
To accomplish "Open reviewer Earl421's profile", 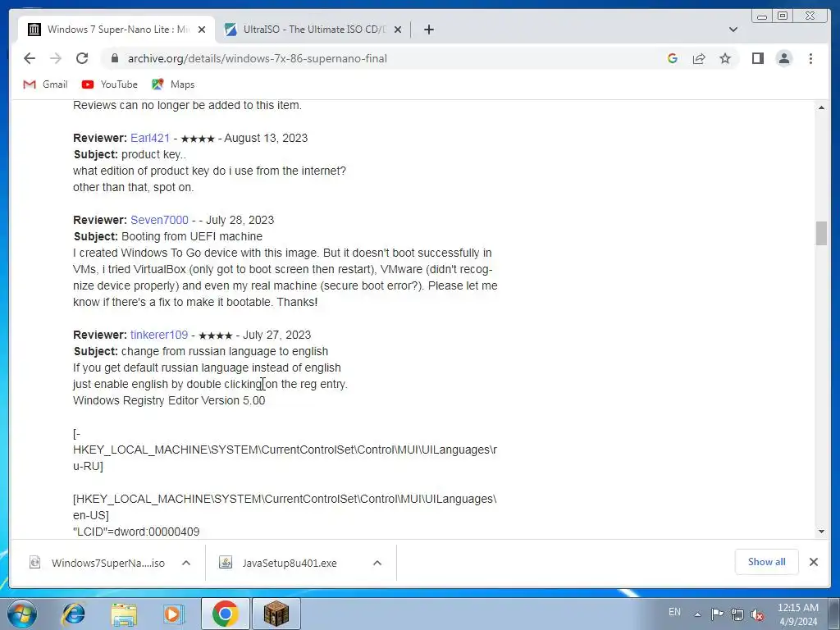I will (x=150, y=138).
